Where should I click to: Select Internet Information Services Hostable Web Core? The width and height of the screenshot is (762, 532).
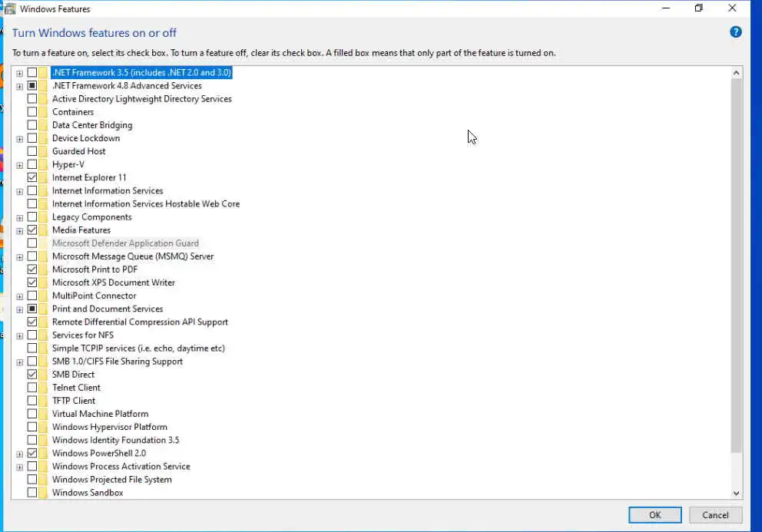(146, 203)
